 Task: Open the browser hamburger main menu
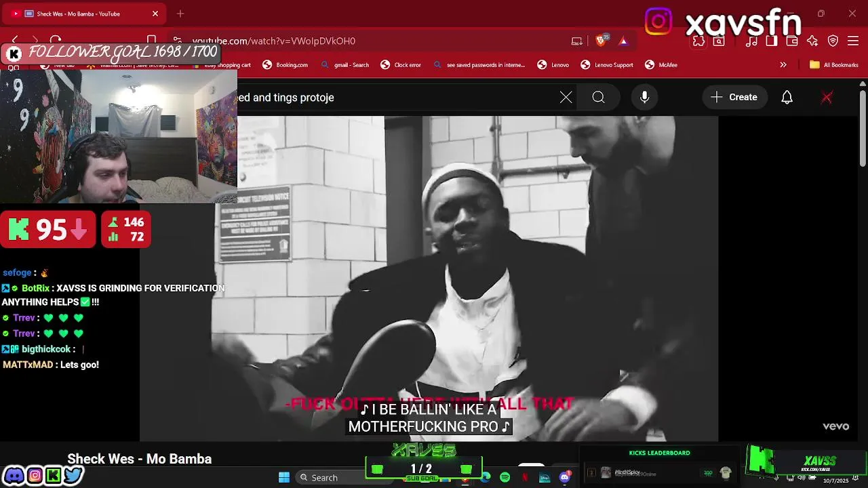point(854,41)
